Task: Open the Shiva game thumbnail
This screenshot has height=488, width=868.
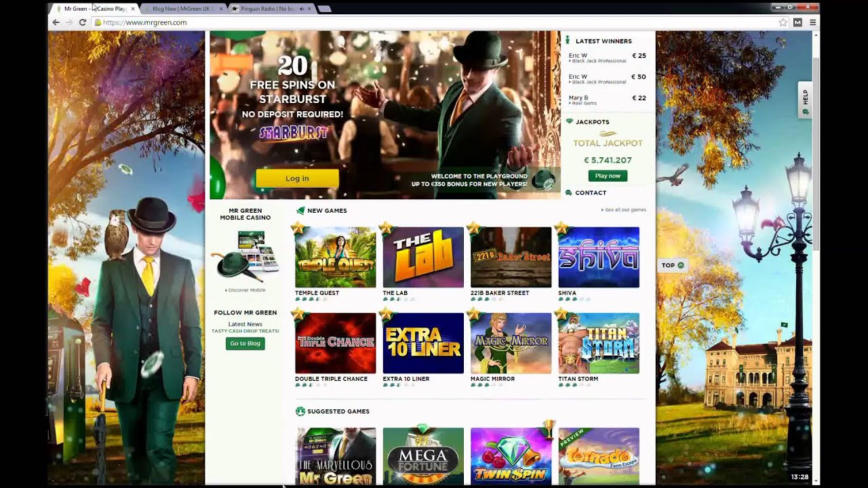Action: 599,257
